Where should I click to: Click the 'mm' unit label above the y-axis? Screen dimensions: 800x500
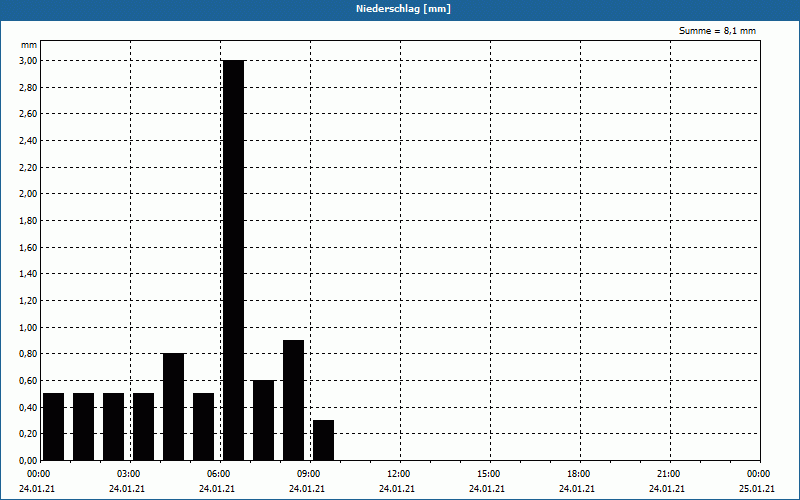tap(29, 45)
